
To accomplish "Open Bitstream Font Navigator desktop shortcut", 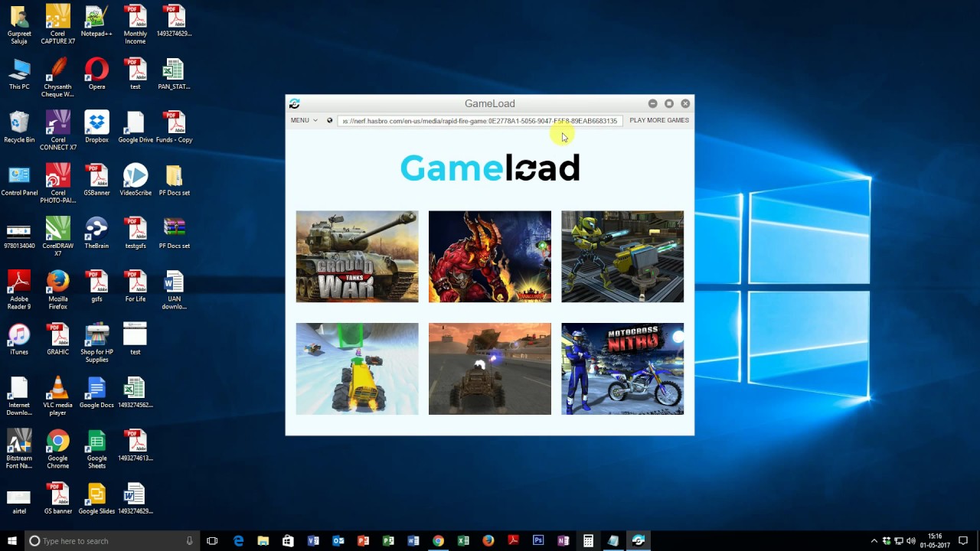I will tap(19, 448).
